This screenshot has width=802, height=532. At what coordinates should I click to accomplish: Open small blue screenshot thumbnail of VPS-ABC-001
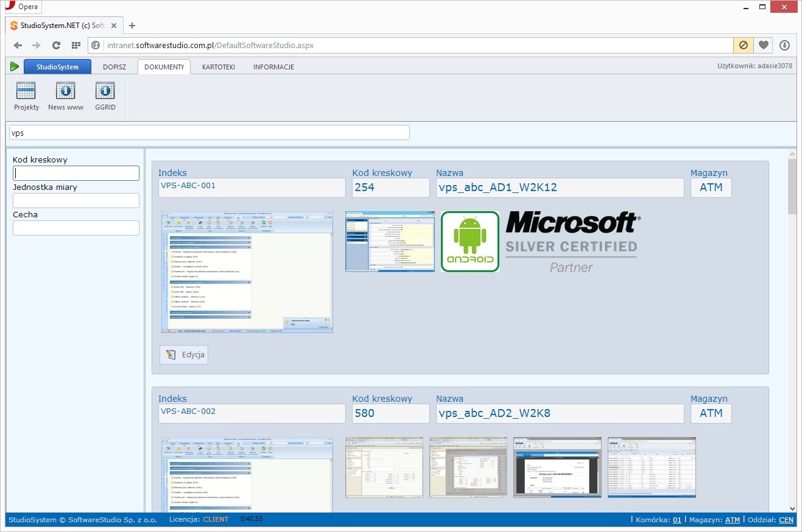pos(390,242)
